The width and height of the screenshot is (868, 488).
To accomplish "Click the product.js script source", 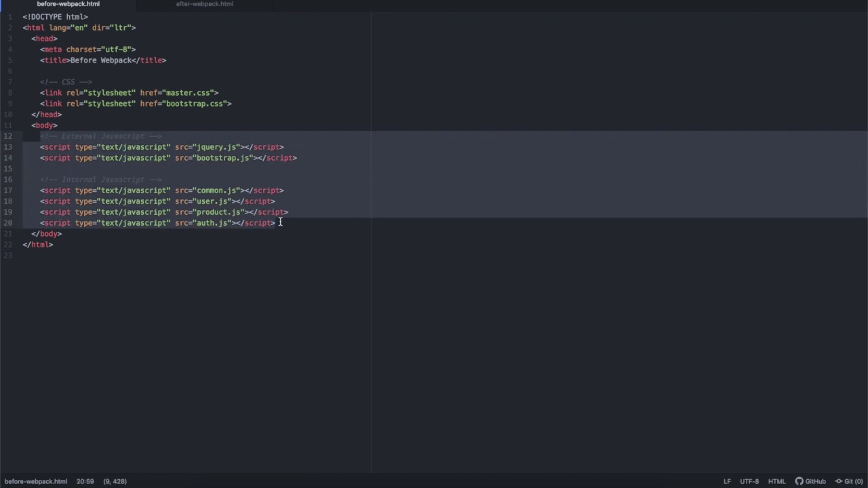I will click(218, 212).
